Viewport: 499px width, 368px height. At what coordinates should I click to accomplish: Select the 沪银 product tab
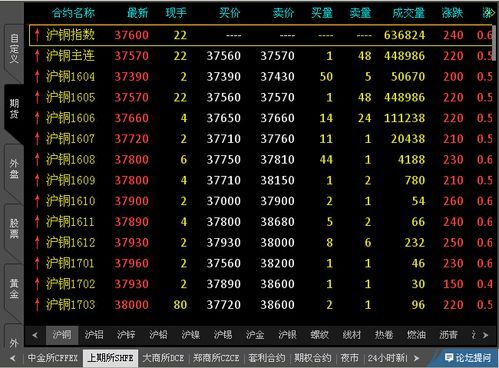tap(287, 335)
